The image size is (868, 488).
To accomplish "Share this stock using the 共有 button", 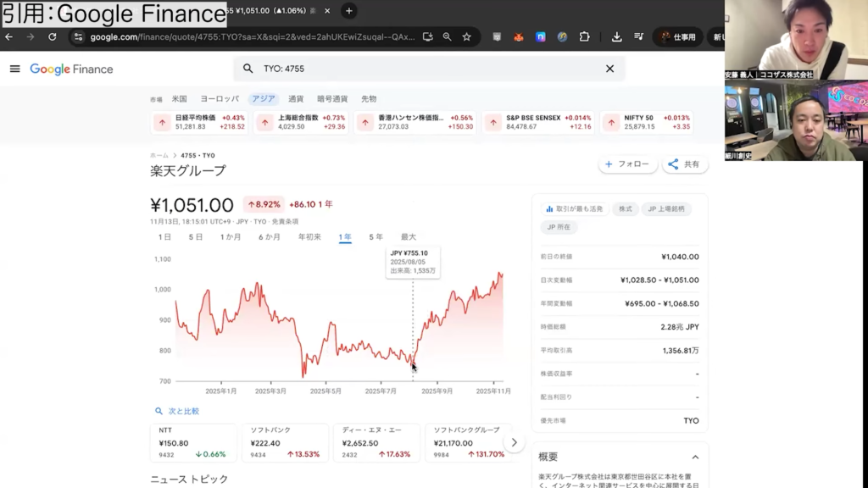I will click(x=684, y=164).
